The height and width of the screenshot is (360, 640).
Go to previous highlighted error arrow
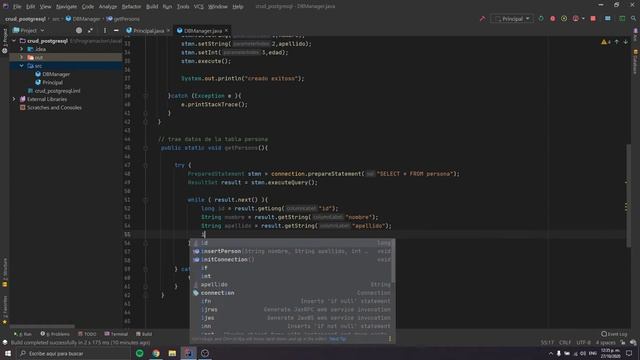617,42
